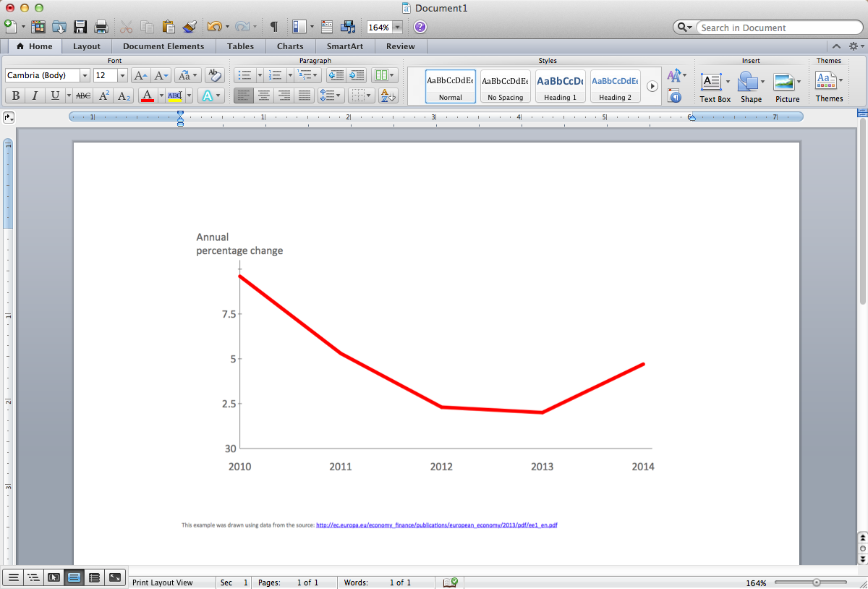This screenshot has height=589, width=868.
Task: Click the Print icon in the toolbar
Action: coord(101,27)
